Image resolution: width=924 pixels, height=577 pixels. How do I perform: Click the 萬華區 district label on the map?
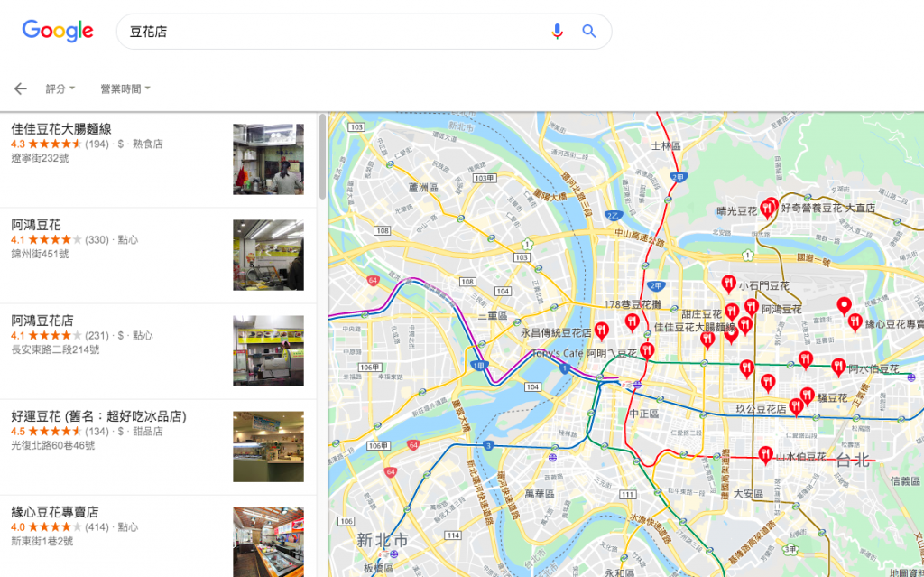tap(540, 493)
